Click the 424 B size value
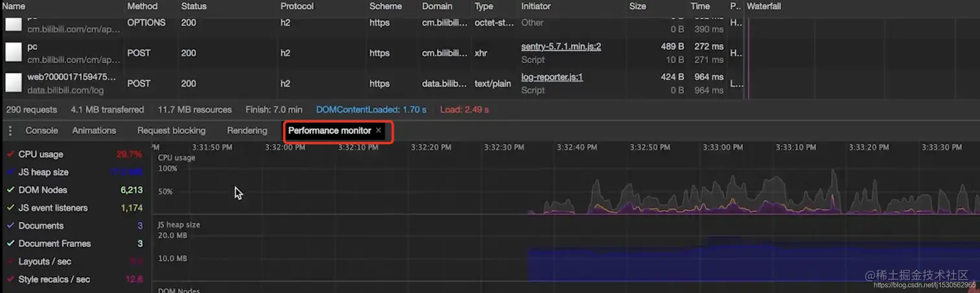The image size is (980, 293). pyautogui.click(x=673, y=77)
